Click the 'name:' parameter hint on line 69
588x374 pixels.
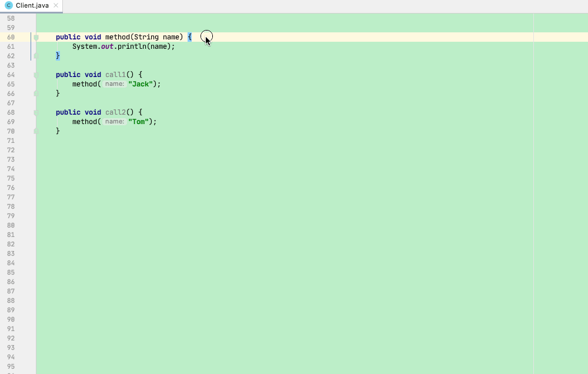click(x=115, y=122)
